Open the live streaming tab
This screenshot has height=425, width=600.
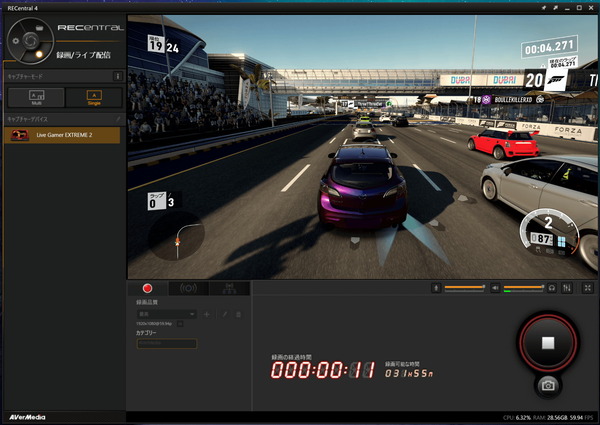click(188, 288)
